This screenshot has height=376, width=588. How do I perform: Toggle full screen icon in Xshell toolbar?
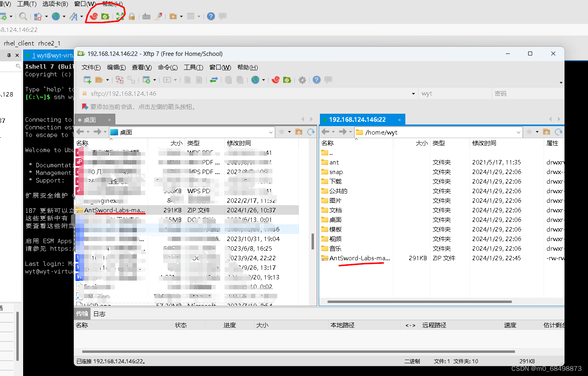[x=120, y=16]
